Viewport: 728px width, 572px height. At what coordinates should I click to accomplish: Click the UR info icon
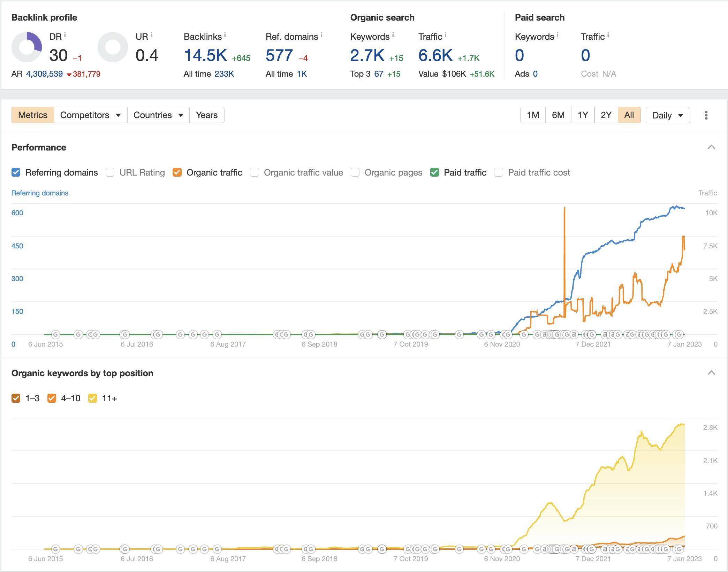coord(151,34)
